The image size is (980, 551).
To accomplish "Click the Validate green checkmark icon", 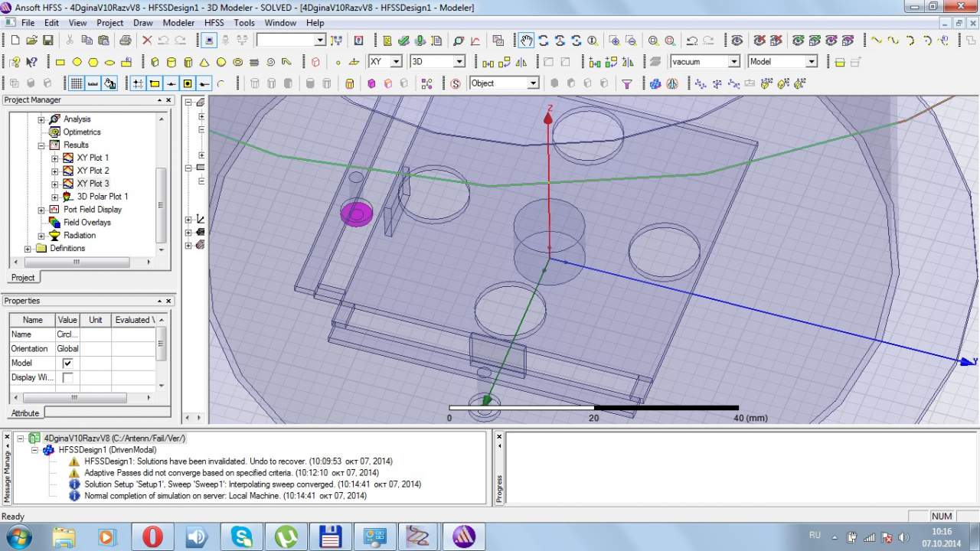I will click(403, 41).
